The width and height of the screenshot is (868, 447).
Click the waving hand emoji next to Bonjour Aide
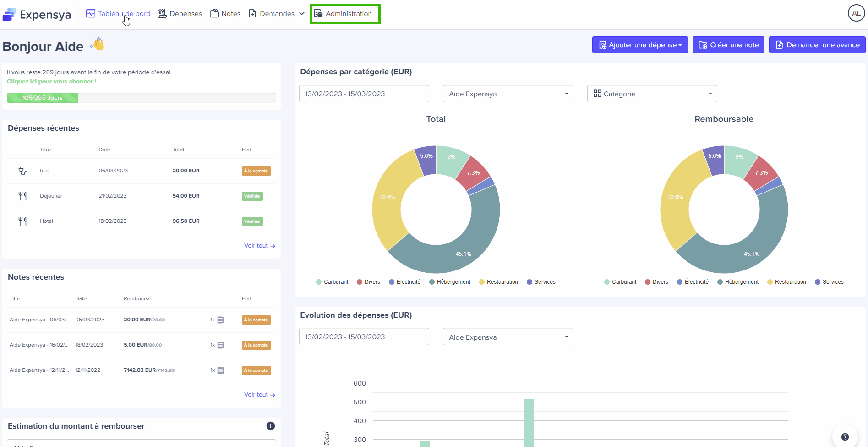pyautogui.click(x=98, y=44)
